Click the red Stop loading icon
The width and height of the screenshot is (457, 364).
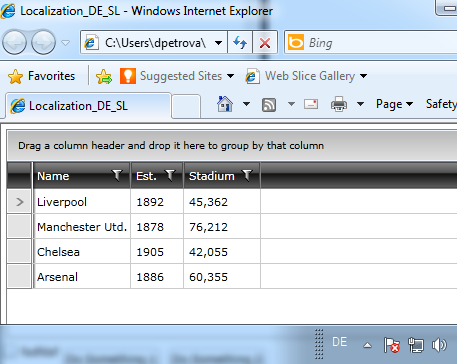coord(265,43)
